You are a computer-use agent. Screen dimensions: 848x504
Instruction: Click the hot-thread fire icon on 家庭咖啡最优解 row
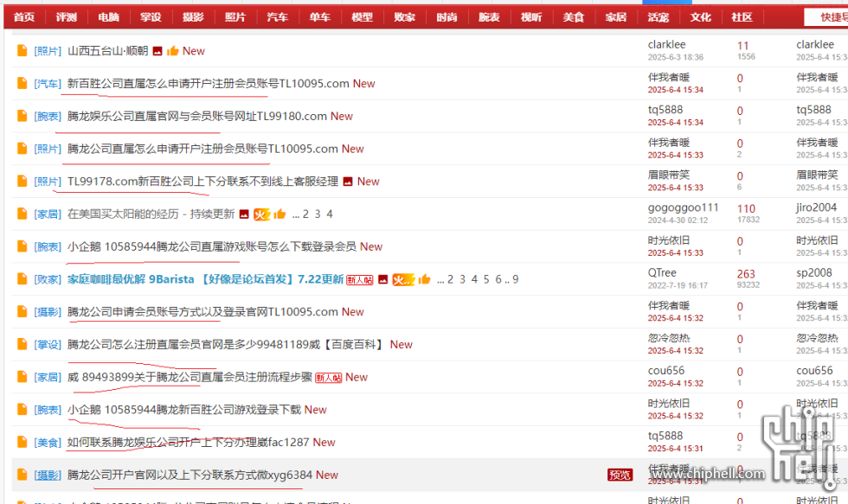coord(403,279)
